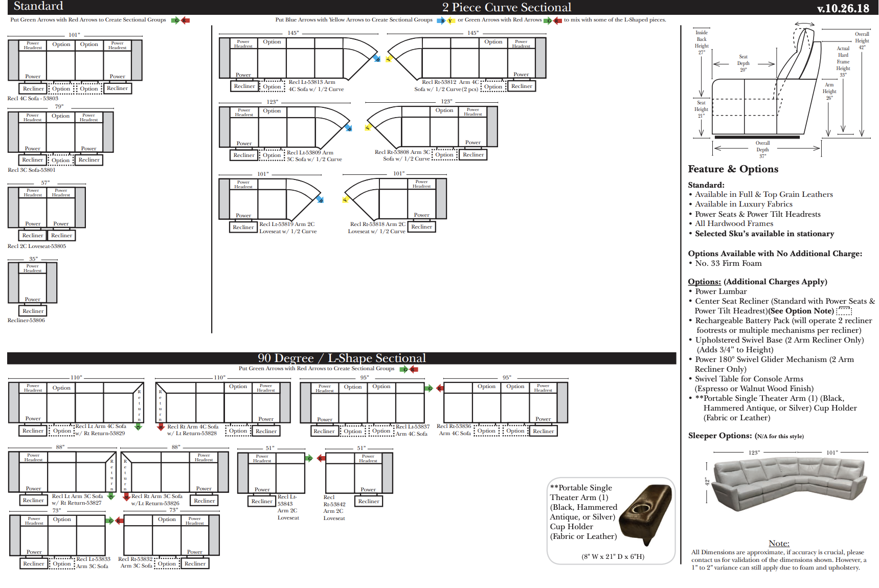
Task: Click Standard section header
Action: point(38,6)
